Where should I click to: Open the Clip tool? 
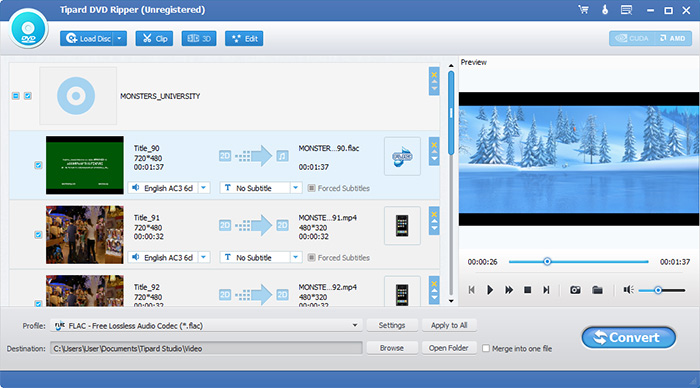point(154,39)
